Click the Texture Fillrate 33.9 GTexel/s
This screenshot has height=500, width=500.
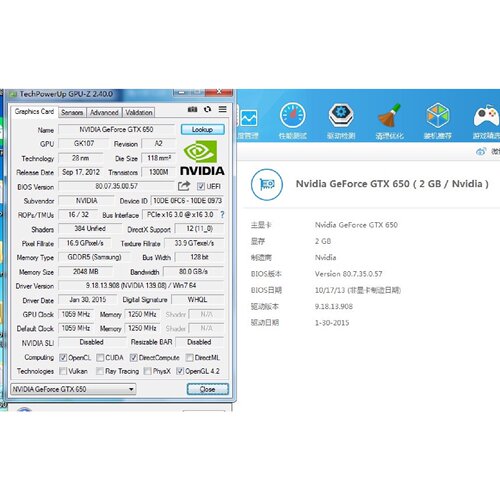pyautogui.click(x=194, y=243)
